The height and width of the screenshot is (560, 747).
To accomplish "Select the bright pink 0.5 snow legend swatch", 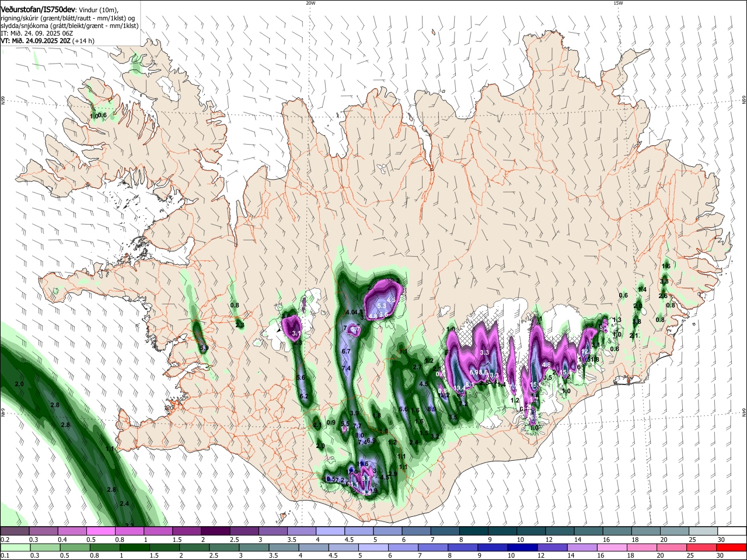I will [101, 531].
